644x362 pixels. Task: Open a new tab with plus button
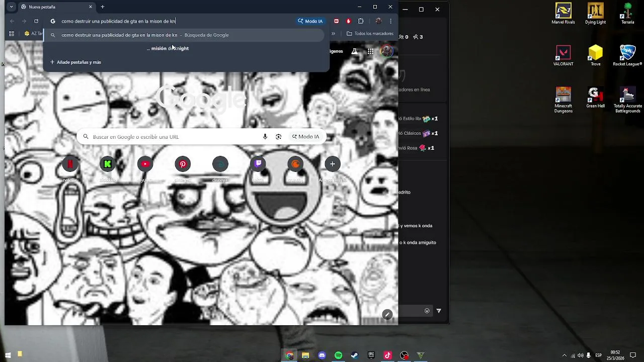click(103, 7)
